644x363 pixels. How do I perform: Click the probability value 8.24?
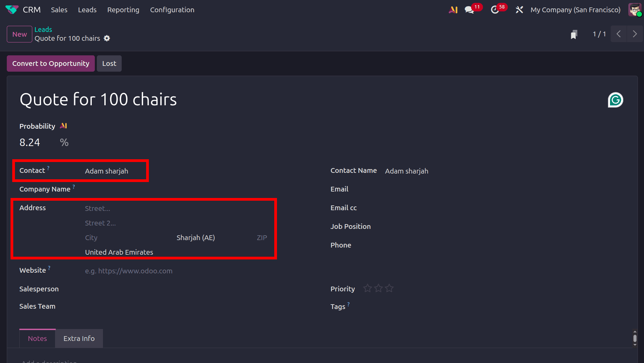click(30, 142)
